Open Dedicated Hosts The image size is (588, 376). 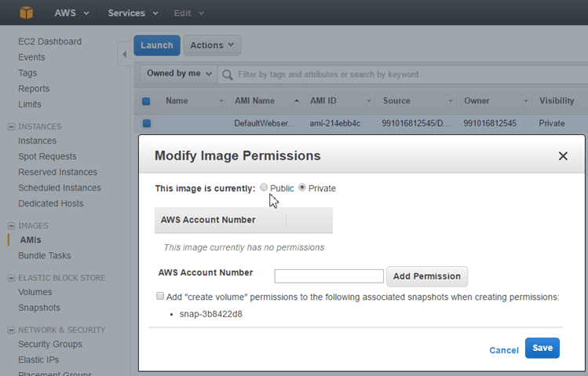50,203
